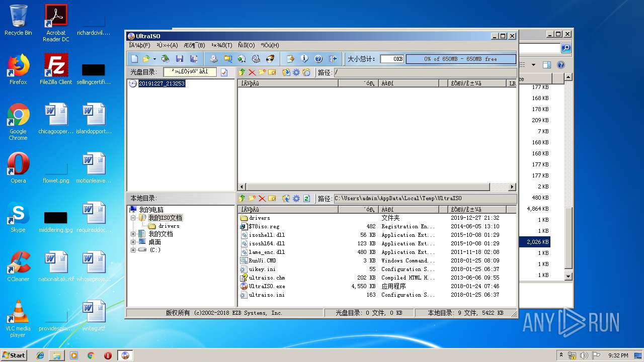Click the Mount to virtual drive icon
The height and width of the screenshot is (362, 644).
coord(256,59)
